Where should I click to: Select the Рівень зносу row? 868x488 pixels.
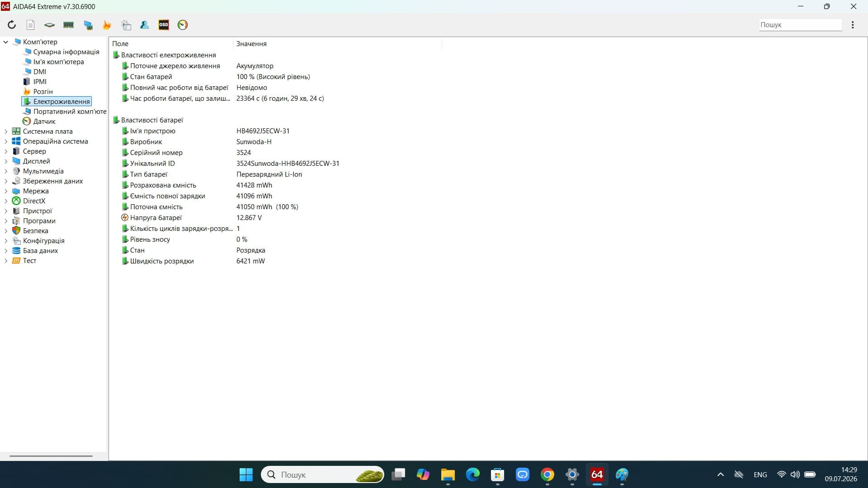click(276, 239)
